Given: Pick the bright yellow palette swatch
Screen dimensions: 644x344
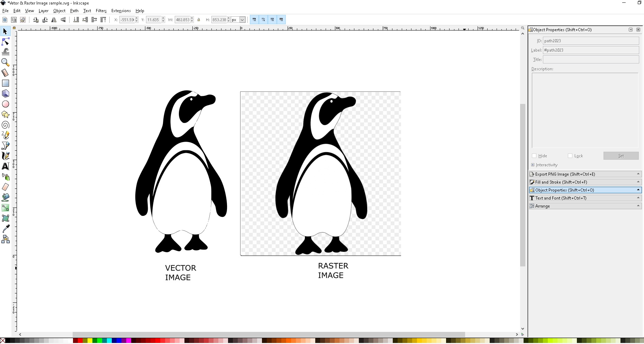Looking at the screenshot, I should (90, 341).
